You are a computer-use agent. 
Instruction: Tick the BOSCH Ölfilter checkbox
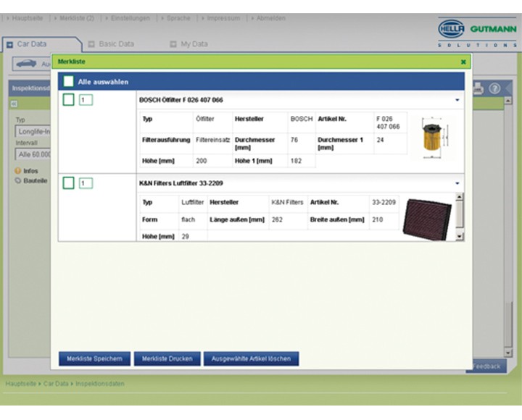click(68, 100)
